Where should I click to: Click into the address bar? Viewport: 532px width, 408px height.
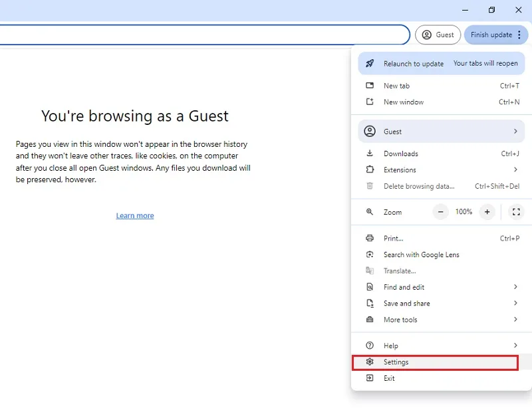pyautogui.click(x=203, y=35)
